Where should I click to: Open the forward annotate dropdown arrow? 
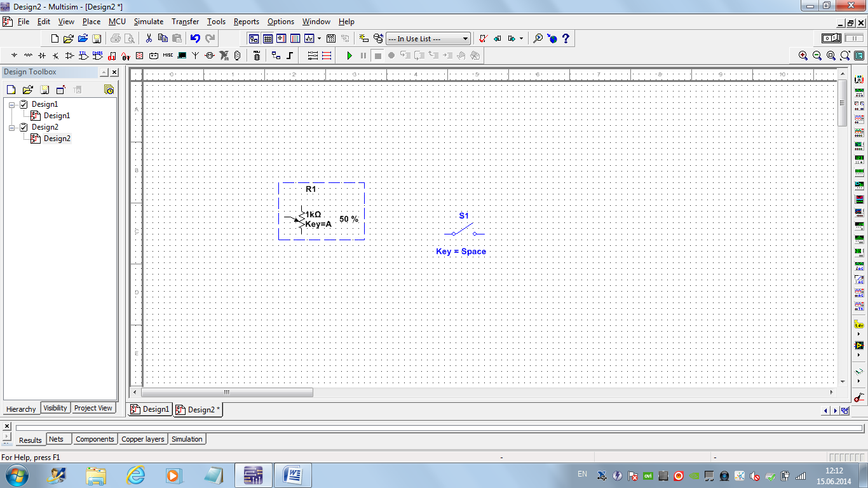pyautogui.click(x=521, y=39)
